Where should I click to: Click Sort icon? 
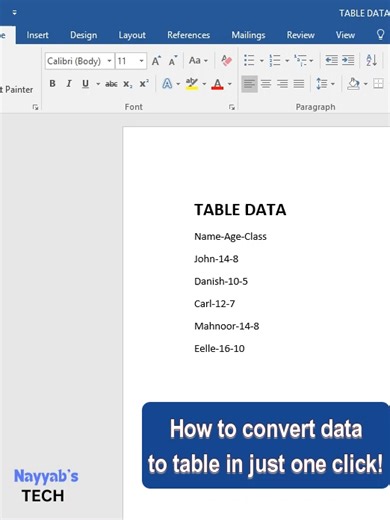tap(371, 61)
